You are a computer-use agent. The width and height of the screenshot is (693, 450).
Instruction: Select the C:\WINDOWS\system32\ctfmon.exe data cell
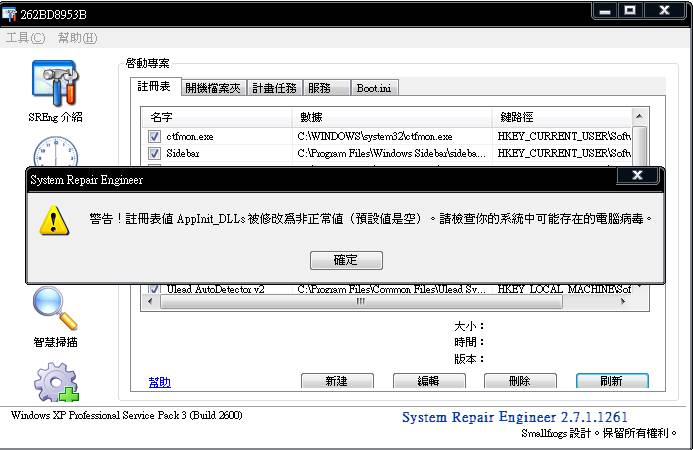pyautogui.click(x=375, y=136)
